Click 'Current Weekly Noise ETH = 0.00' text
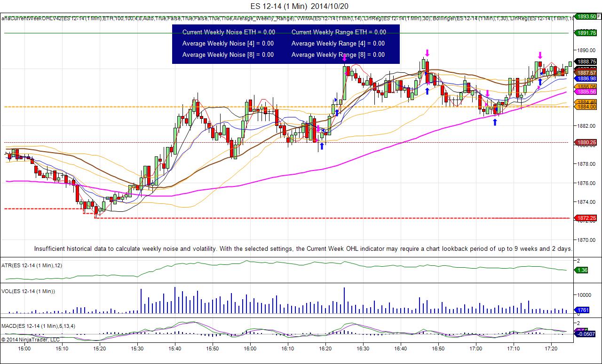This screenshot has width=602, height=364. pos(229,32)
